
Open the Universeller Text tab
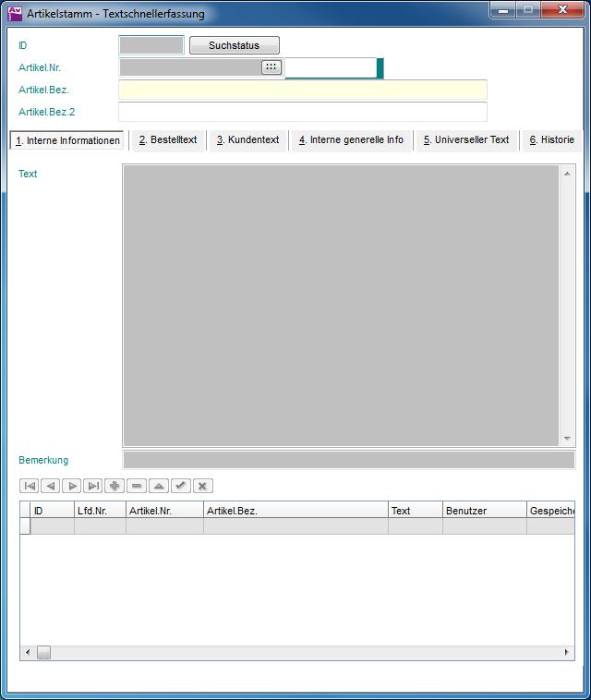(466, 140)
